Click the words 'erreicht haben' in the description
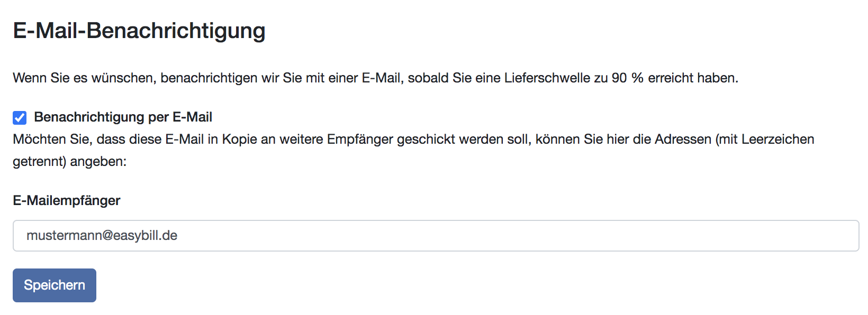Viewport: 868px width, 315px height. pyautogui.click(x=692, y=78)
